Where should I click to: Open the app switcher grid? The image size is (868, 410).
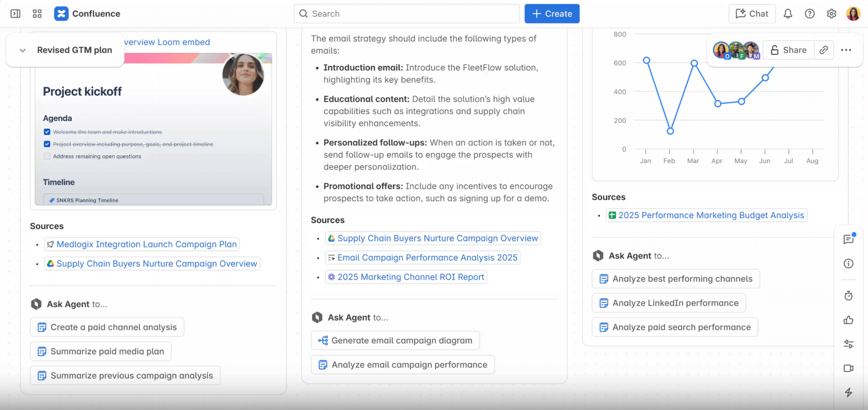tap(37, 14)
